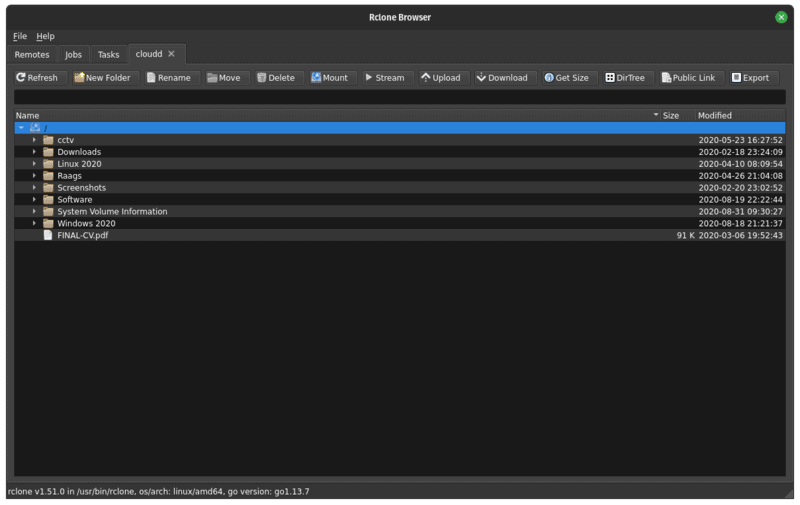800x505 pixels.
Task: Sort by the Modified column header
Action: (740, 116)
